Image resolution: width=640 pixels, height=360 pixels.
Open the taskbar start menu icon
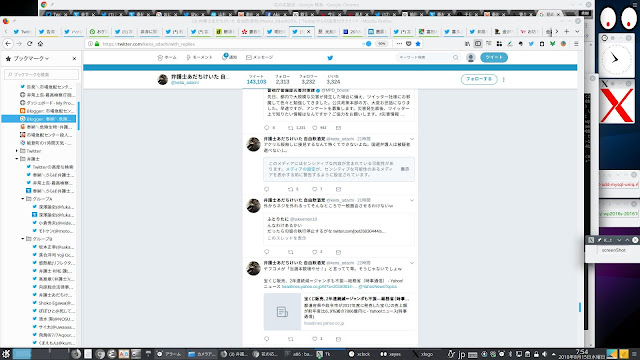click(x=6, y=354)
